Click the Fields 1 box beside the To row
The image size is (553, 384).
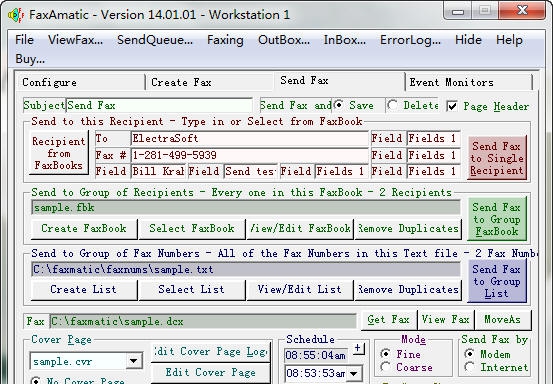pyautogui.click(x=433, y=138)
